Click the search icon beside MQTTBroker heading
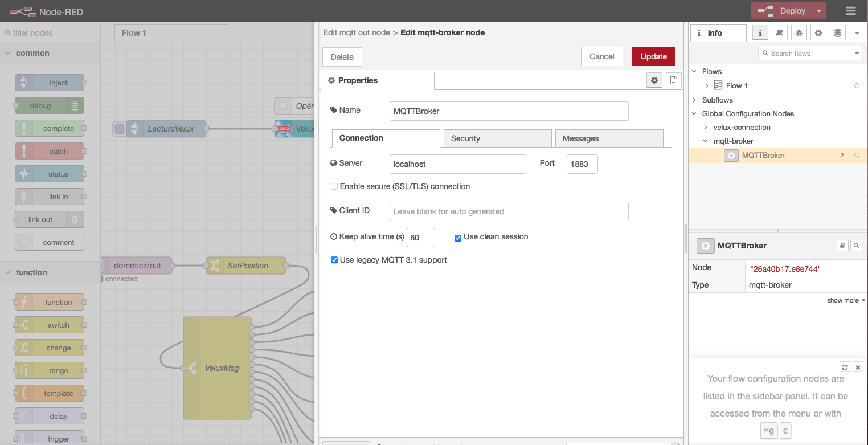Screen dimensions: 868x445 855,246
